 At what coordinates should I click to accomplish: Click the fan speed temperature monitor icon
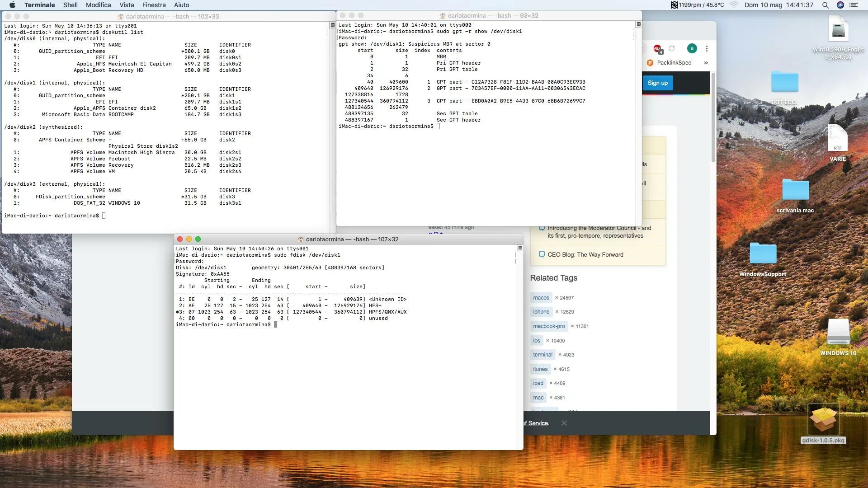point(674,5)
